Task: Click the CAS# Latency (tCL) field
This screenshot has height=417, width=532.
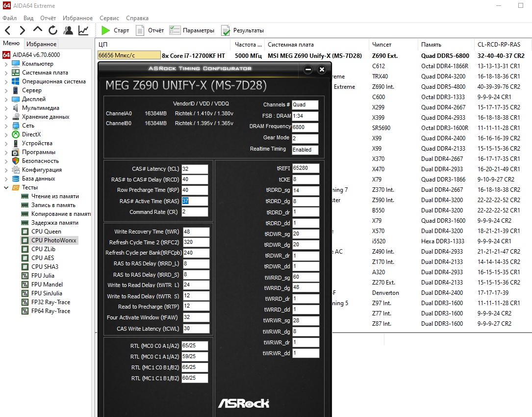Action: tap(195, 169)
